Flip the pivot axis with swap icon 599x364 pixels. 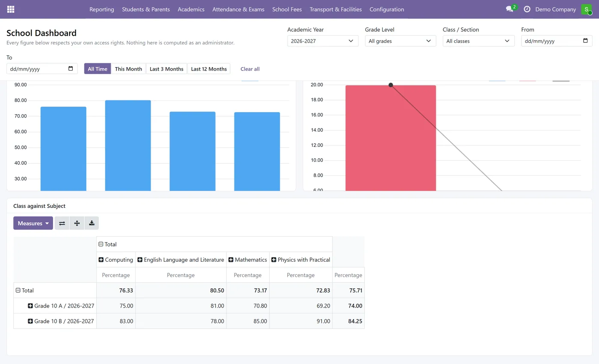tap(62, 223)
